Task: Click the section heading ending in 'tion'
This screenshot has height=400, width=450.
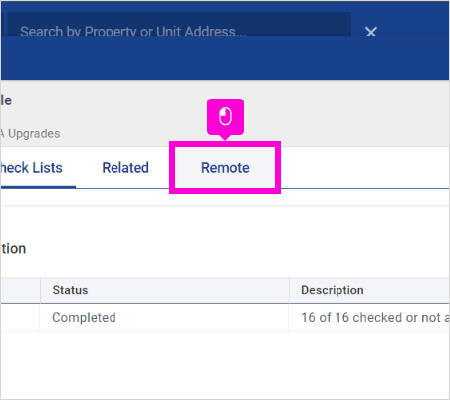Action: 13,249
